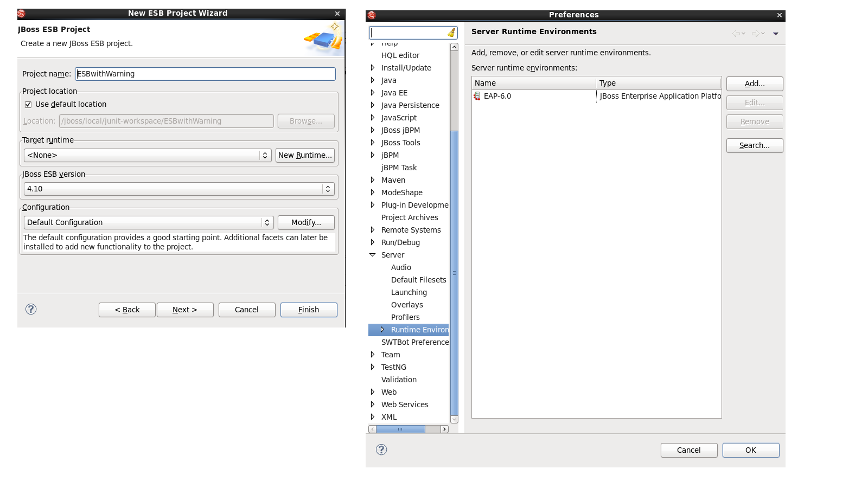
Task: Click Next in the ESB wizard
Action: pyautogui.click(x=185, y=310)
